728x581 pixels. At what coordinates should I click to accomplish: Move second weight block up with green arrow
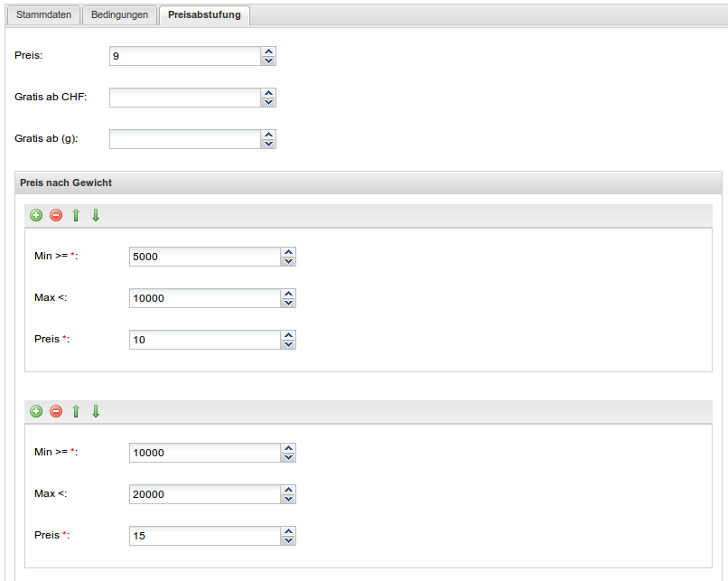[76, 411]
